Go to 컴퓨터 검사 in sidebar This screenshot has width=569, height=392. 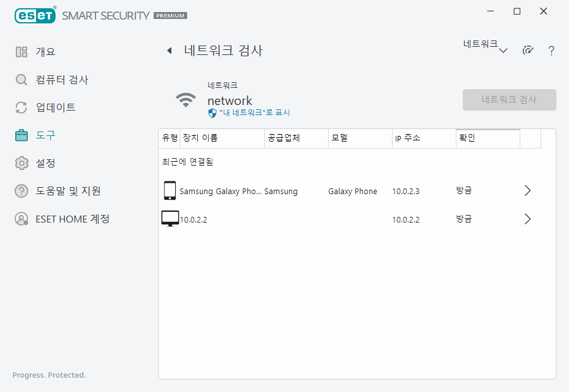62,80
